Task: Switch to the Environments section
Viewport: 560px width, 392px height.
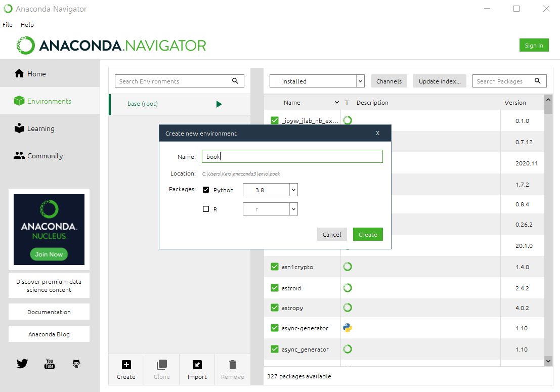Action: click(50, 101)
